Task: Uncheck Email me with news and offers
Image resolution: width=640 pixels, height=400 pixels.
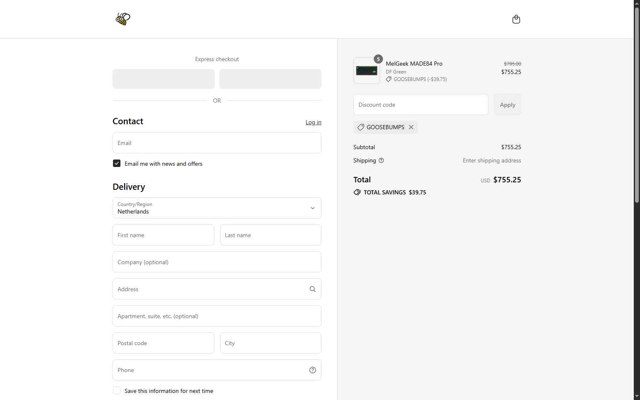Action: click(117, 163)
